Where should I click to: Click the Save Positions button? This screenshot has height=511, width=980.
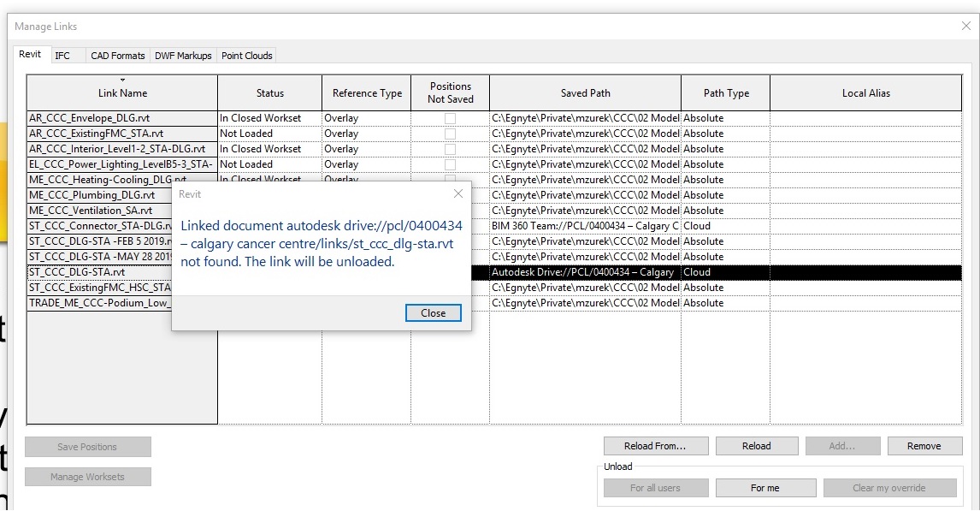87,446
